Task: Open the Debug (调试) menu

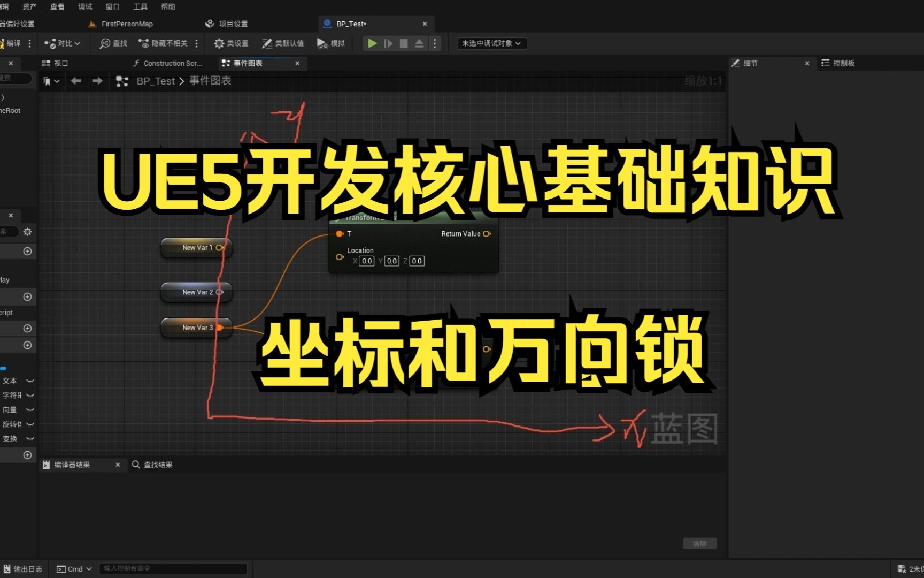Action: point(85,6)
